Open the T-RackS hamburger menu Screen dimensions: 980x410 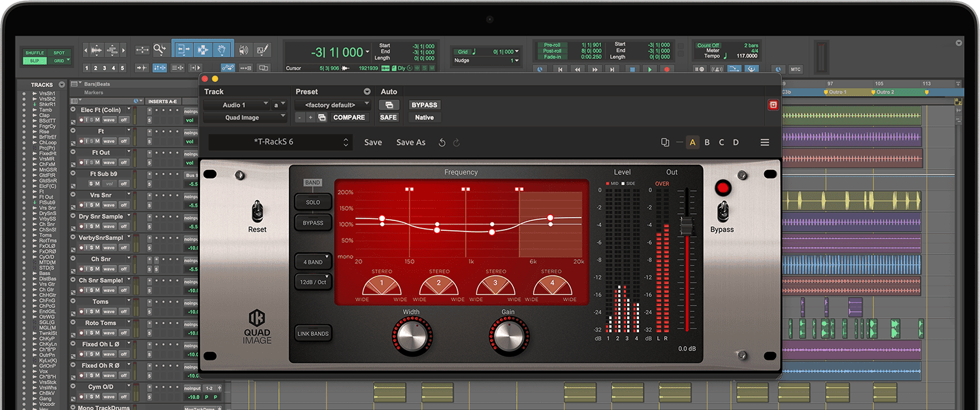point(764,143)
